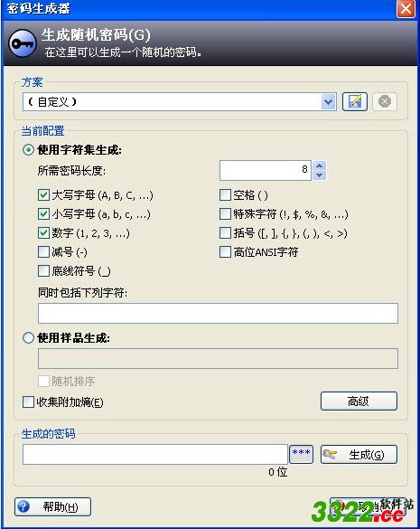The height and width of the screenshot is (529, 420).
Task: Click the 生成(G) generate button
Action: (x=359, y=455)
